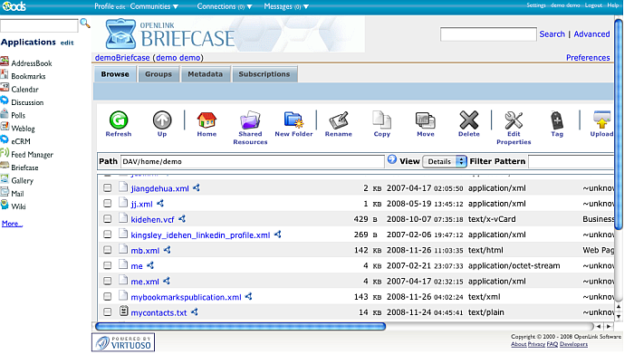Viewport: 634px width, 364px height.
Task: Go up one folder with Up icon
Action: [x=161, y=120]
